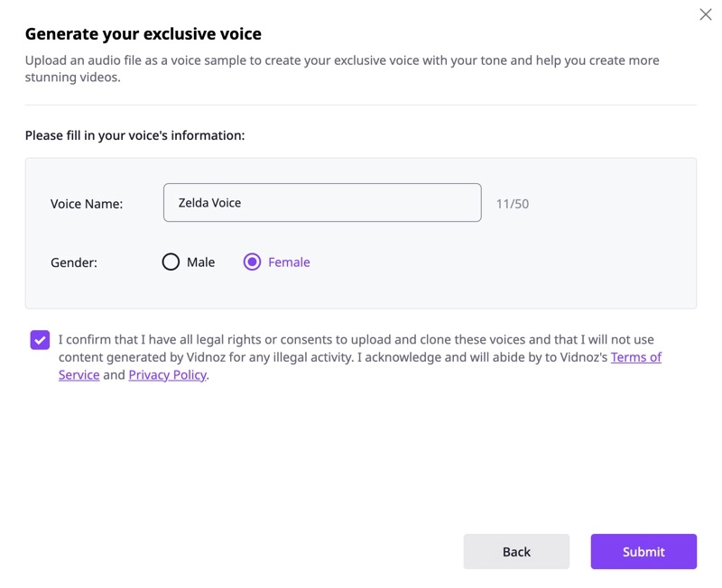Go back from the voice creation dialog
The image size is (722, 588).
click(x=516, y=551)
